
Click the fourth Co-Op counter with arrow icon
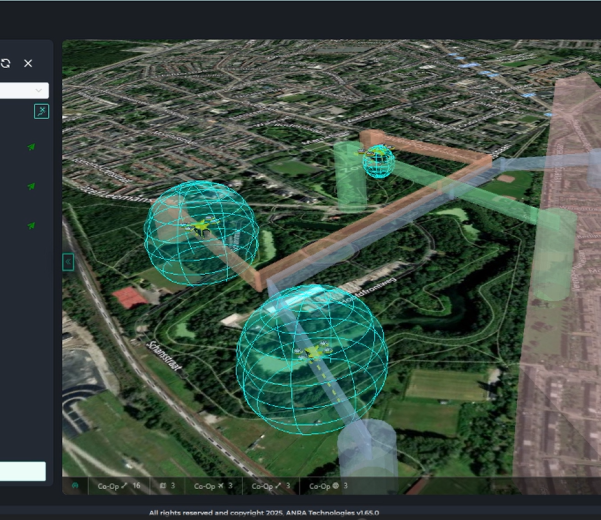[271, 486]
